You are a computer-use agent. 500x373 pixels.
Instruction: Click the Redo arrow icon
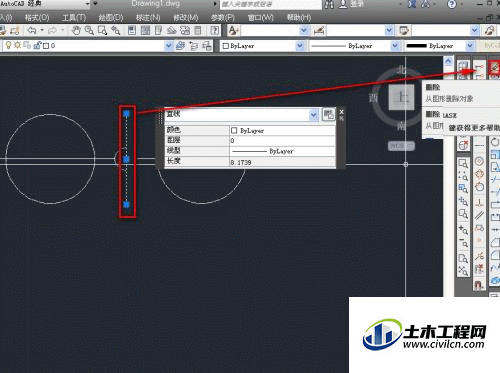click(52, 31)
